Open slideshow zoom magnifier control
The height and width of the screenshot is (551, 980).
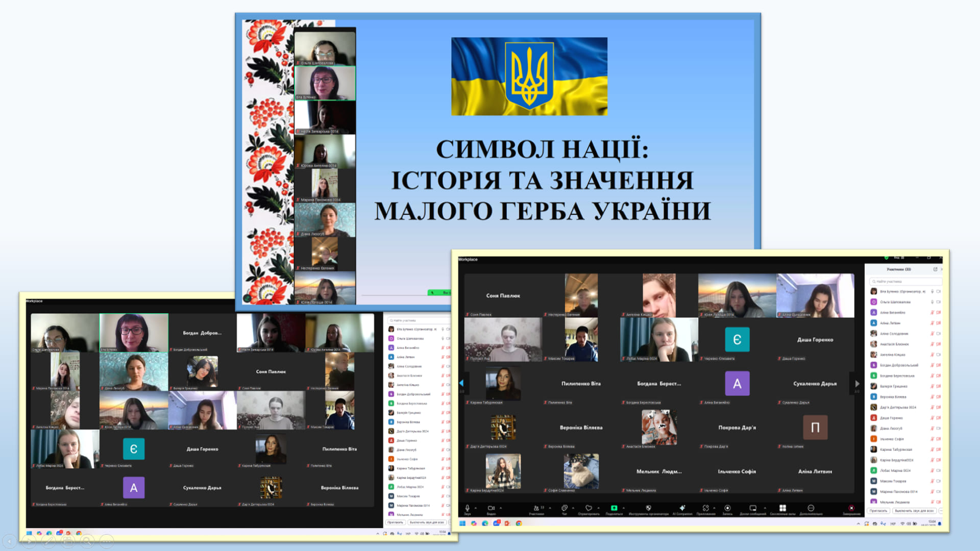click(x=87, y=541)
